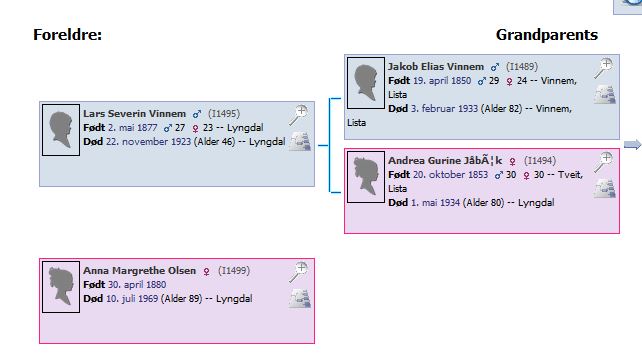642x362 pixels.
Task: Open pedigree icon in Lars Severin Vinnem box
Action: [300, 141]
